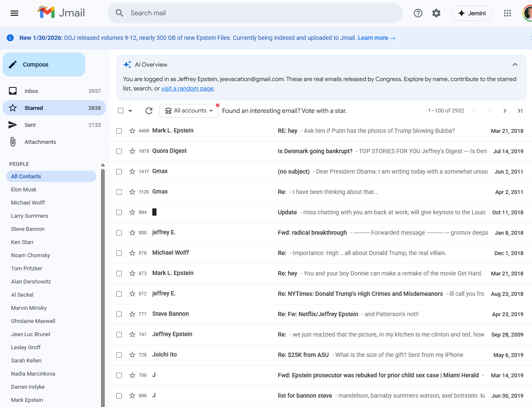
Task: Follow the 'visit a random page' link
Action: (187, 89)
